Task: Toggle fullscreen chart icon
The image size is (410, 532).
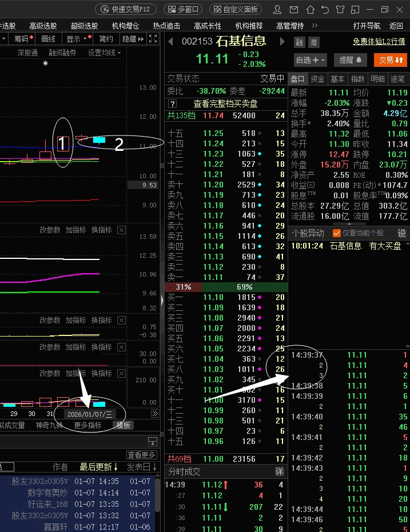Action: (x=153, y=39)
